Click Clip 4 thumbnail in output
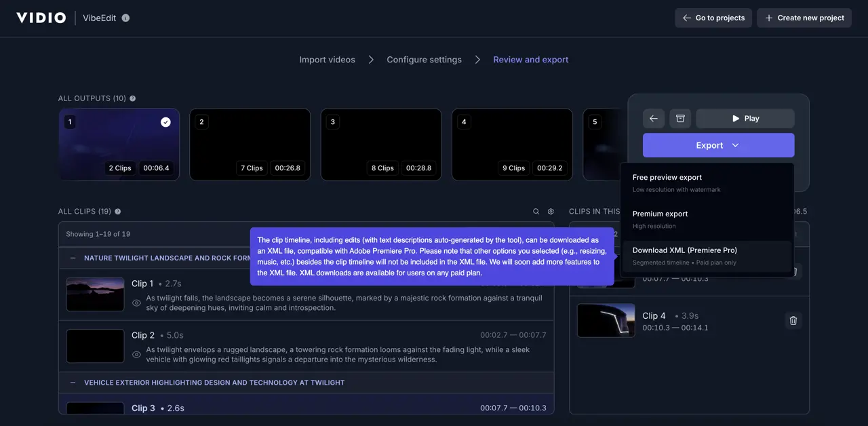Screen dimensions: 868x426 click(x=606, y=320)
